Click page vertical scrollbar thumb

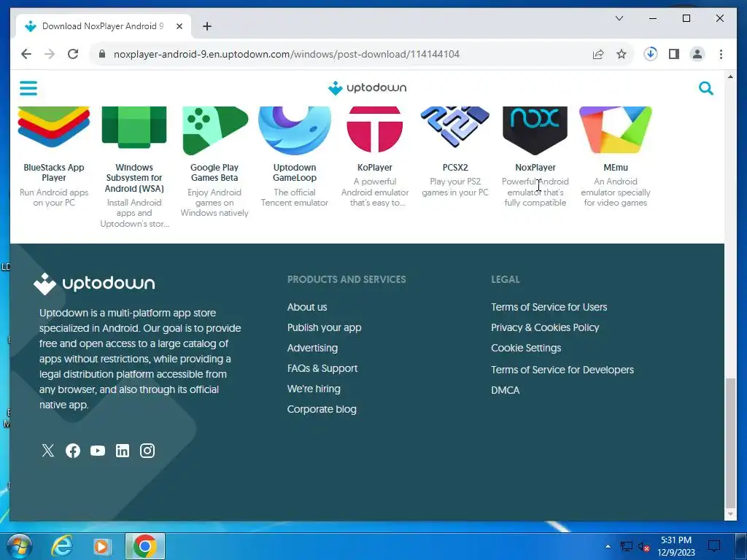tap(729, 443)
